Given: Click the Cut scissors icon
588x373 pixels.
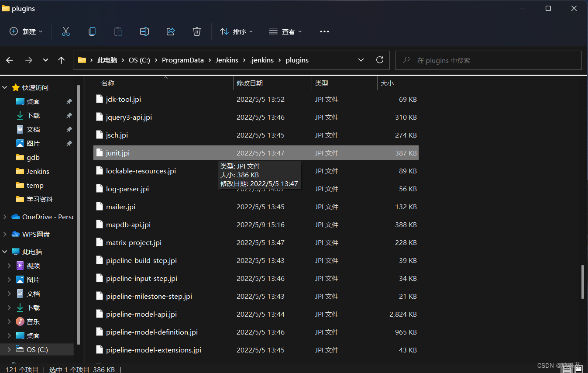Looking at the screenshot, I should click(x=66, y=31).
